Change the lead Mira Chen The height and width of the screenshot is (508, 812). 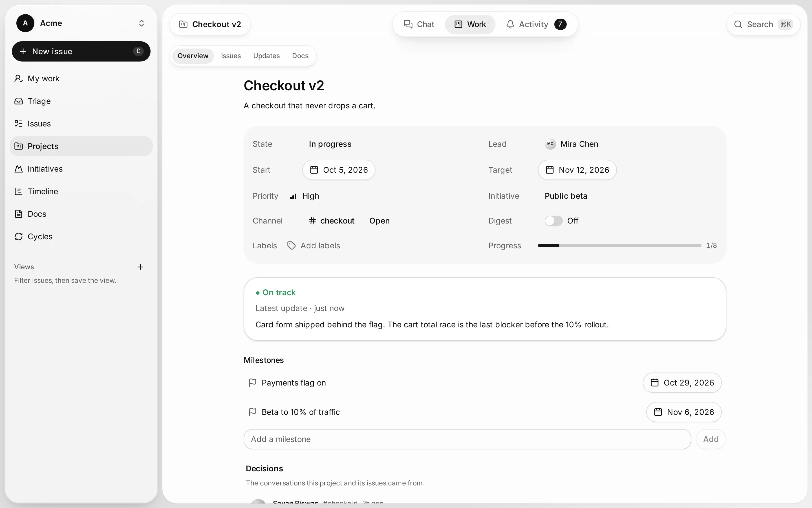[x=572, y=144]
